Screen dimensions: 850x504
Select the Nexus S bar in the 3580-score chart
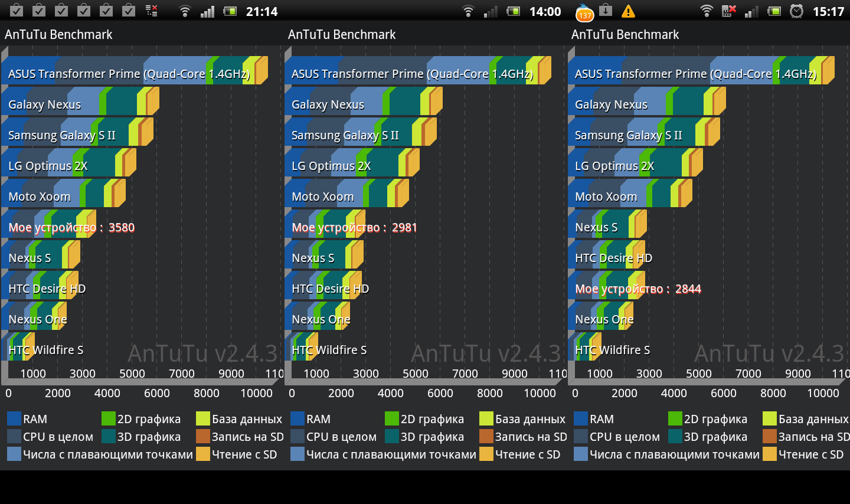41,255
